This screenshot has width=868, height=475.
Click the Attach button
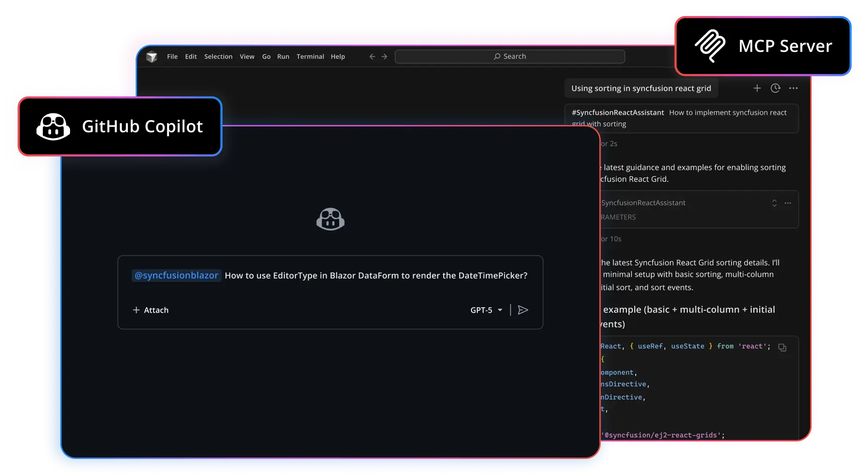coord(150,310)
